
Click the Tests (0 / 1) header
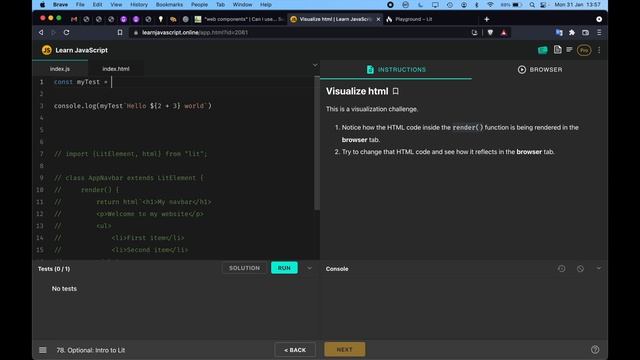click(x=54, y=269)
